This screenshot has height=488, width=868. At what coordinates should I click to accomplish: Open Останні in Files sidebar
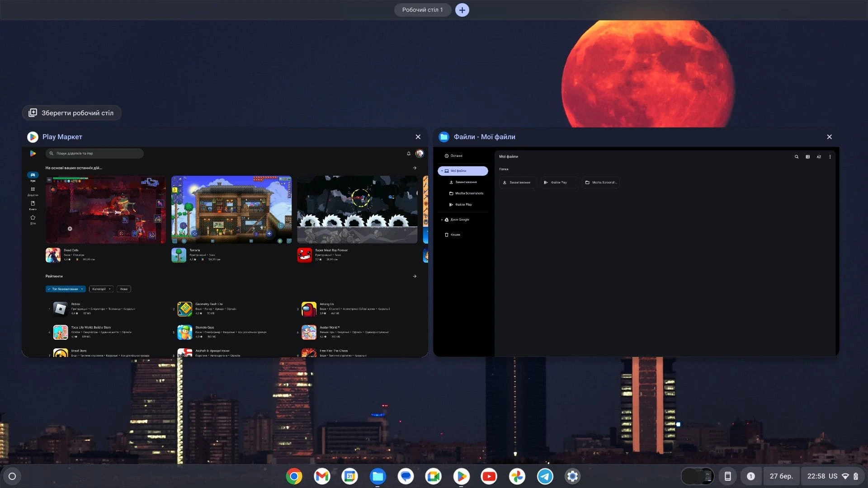pos(463,156)
